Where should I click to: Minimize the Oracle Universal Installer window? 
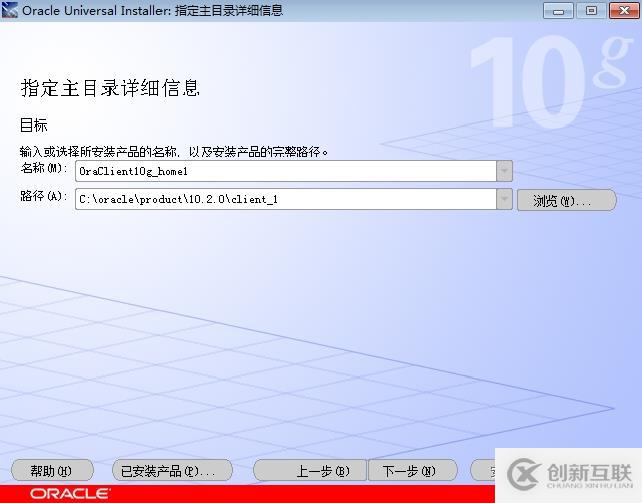pos(558,11)
